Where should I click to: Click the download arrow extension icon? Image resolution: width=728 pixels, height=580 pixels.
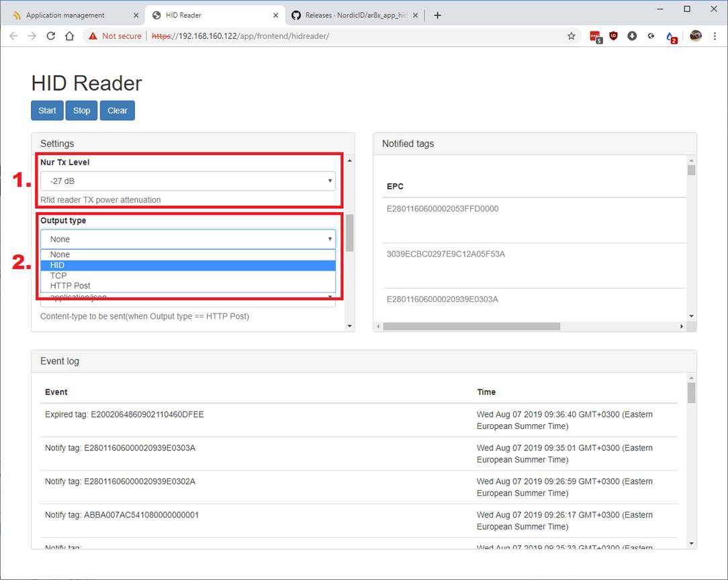tap(632, 36)
